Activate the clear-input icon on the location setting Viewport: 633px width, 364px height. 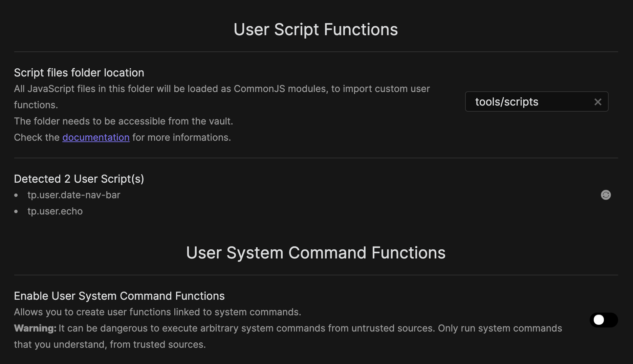[x=598, y=101]
